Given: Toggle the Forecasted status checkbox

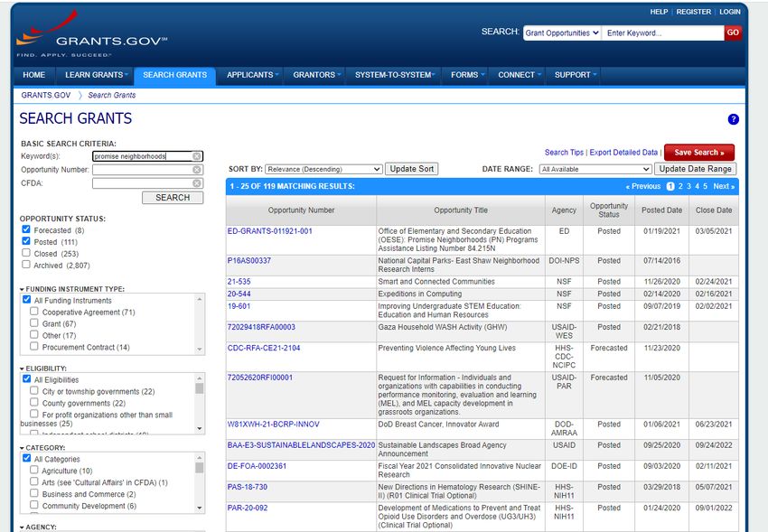Looking at the screenshot, I should click(x=26, y=229).
